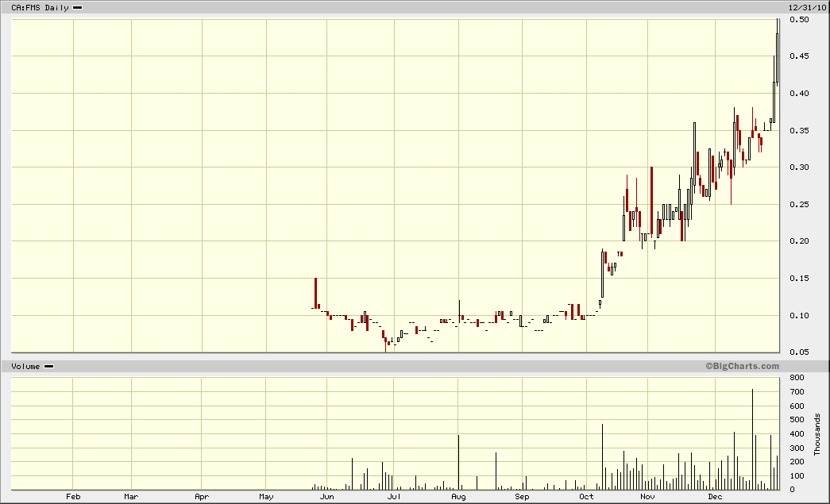Click the 600 volume axis label
Viewport: 830px width, 504px height.
797,406
